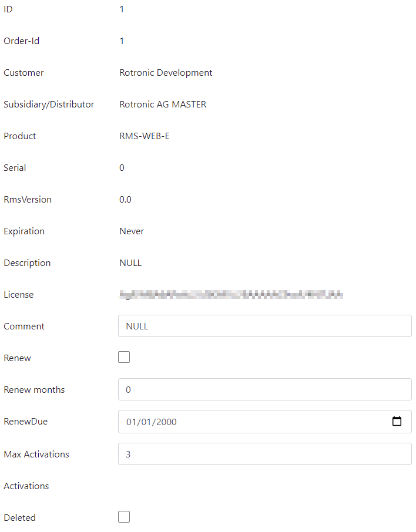Click the Product label

(20, 136)
